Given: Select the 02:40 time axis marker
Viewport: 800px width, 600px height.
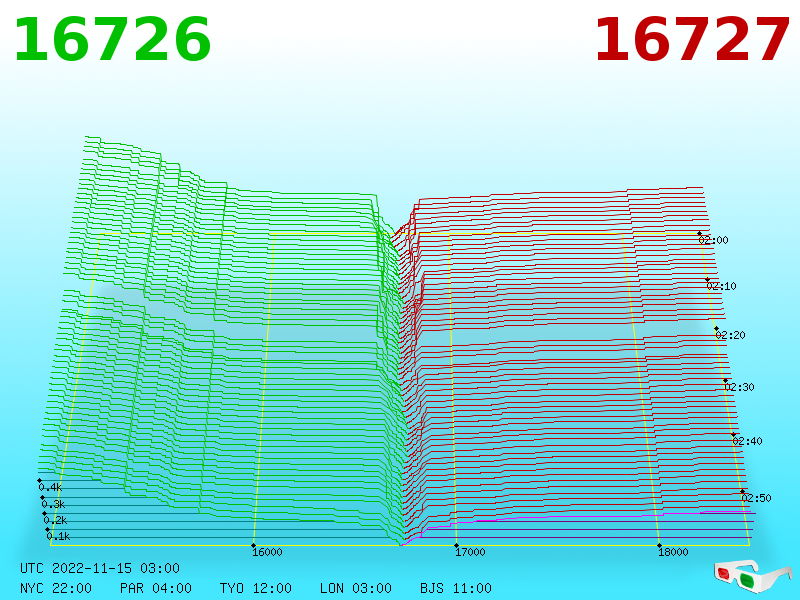Looking at the screenshot, I should click(747, 441).
